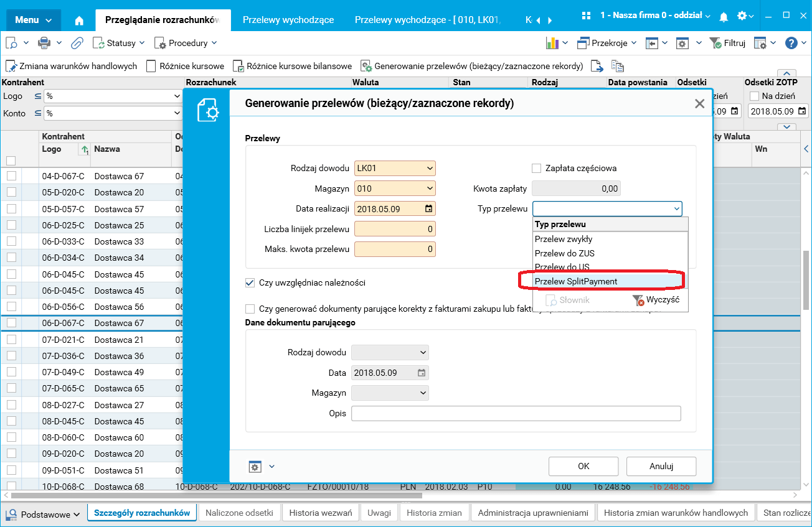Click Anuluj to cancel the dialog
Image resolution: width=812 pixels, height=527 pixels.
tap(661, 466)
